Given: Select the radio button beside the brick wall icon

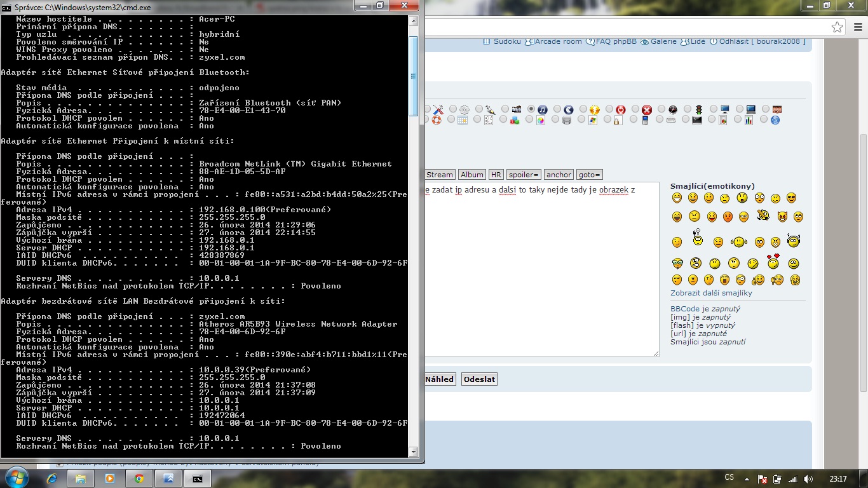Looking at the screenshot, I should pyautogui.click(x=766, y=109).
